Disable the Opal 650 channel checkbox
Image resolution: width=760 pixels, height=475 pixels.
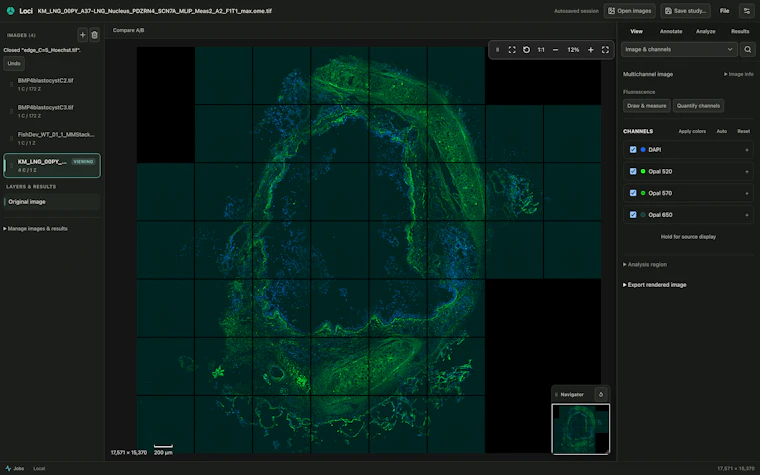[x=633, y=214]
